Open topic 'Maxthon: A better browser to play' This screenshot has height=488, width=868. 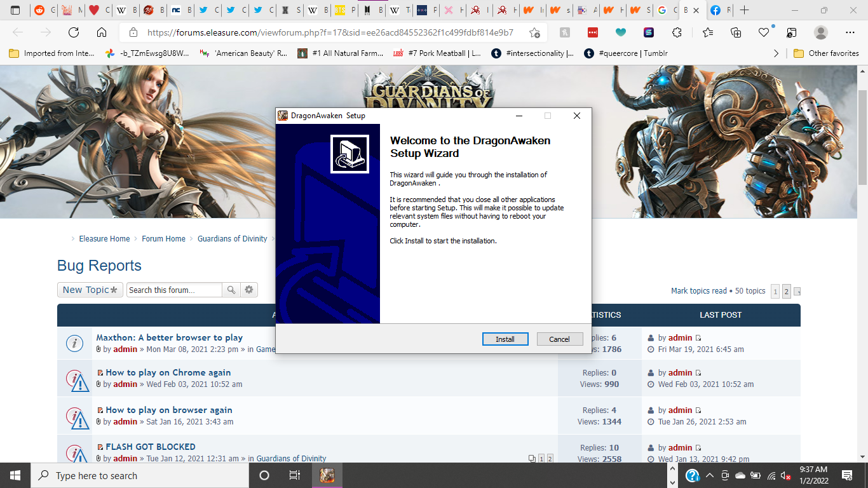tap(169, 337)
